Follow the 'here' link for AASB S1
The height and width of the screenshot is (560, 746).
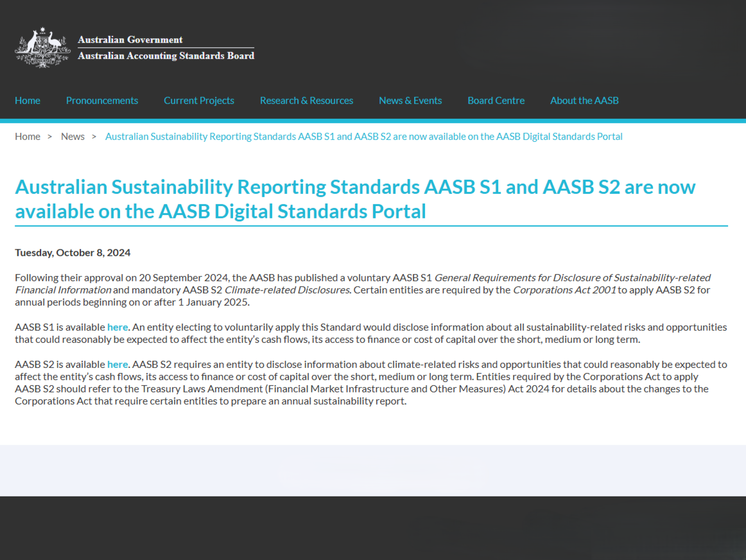pyautogui.click(x=117, y=328)
